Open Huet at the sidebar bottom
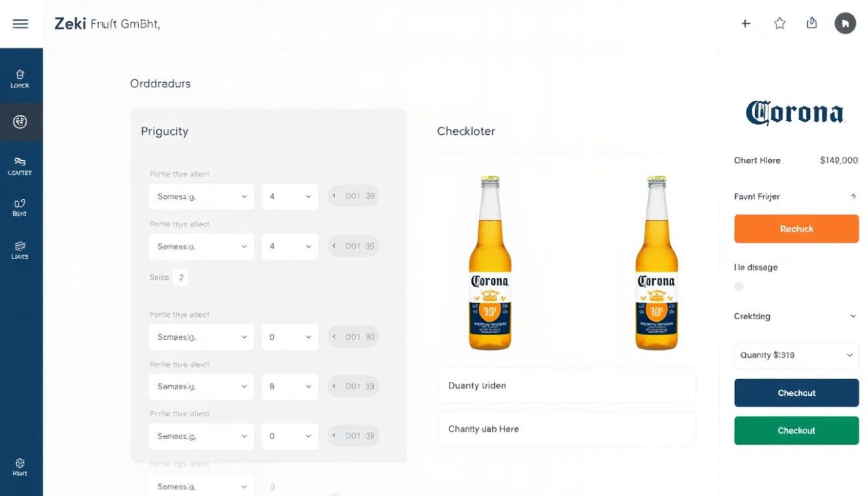This screenshot has height=496, width=868. [x=20, y=467]
